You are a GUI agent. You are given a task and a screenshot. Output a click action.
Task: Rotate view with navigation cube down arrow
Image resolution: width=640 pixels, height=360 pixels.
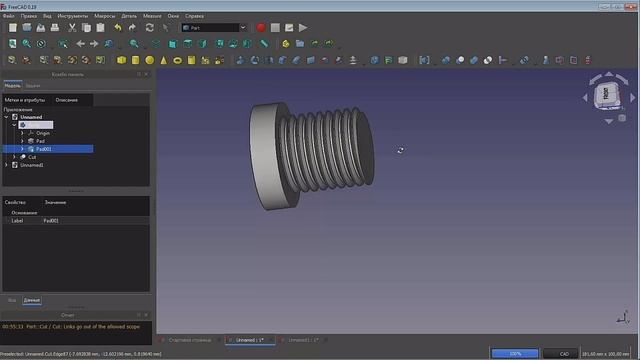[609, 121]
